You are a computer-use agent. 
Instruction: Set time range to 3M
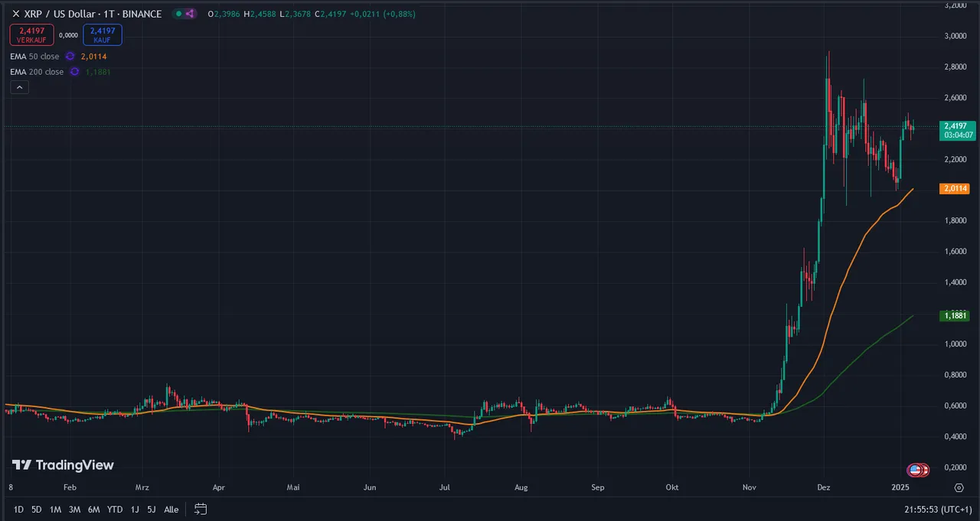click(x=74, y=510)
